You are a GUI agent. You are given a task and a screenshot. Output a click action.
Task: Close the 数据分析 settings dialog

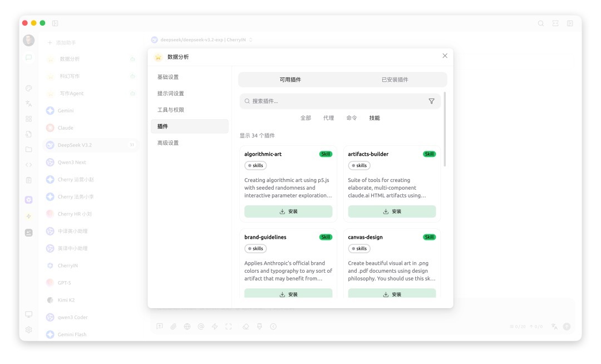click(445, 56)
